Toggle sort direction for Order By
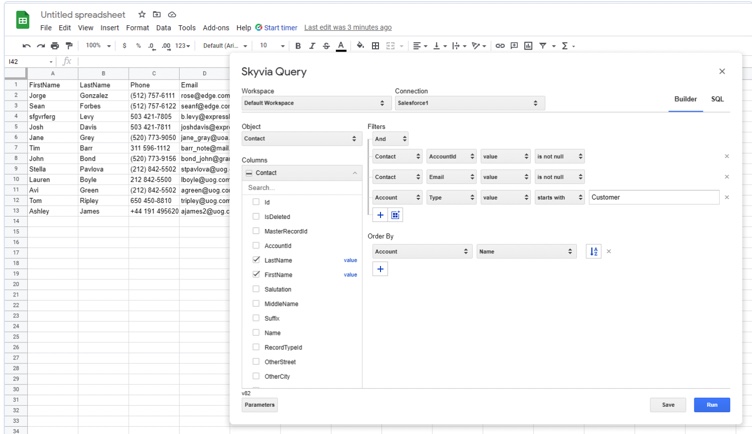This screenshot has height=434, width=752. pos(594,251)
